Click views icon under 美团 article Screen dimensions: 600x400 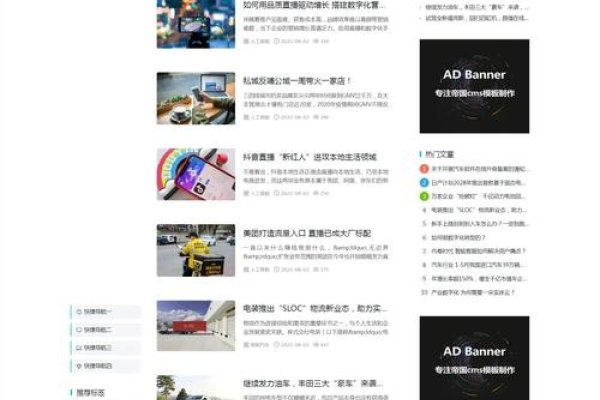coord(316,269)
